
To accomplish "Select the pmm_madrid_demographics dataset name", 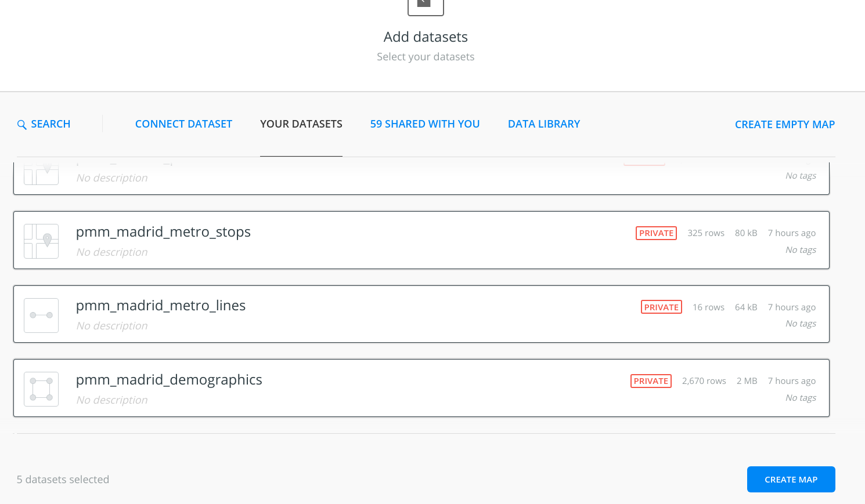I will (x=169, y=380).
